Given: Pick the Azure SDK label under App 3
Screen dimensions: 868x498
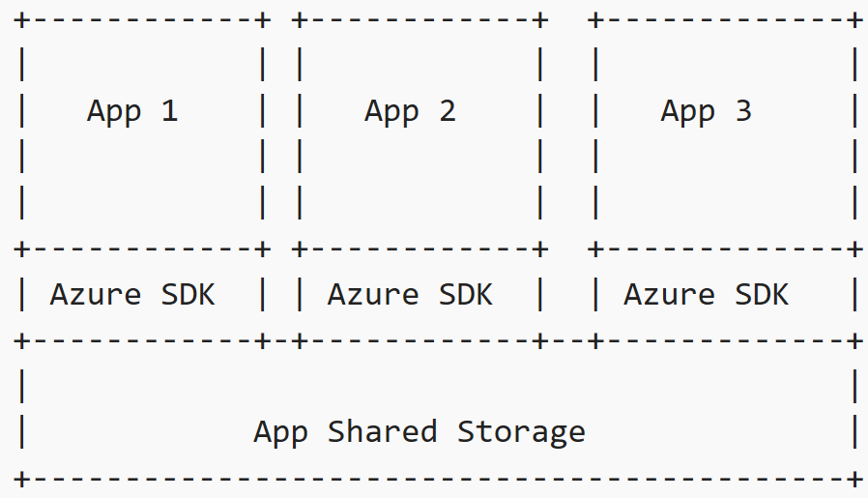Looking at the screenshot, I should point(706,294).
